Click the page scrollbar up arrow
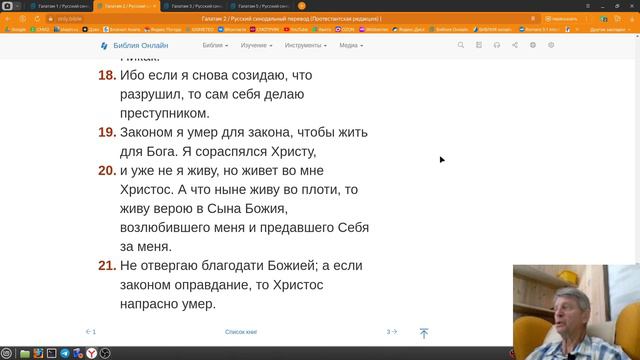Screen dimensions: 640x360 pos(638,36)
